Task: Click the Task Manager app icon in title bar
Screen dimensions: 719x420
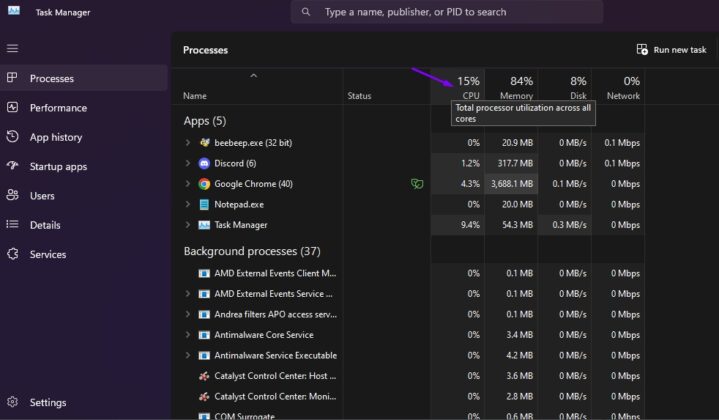Action: click(14, 11)
